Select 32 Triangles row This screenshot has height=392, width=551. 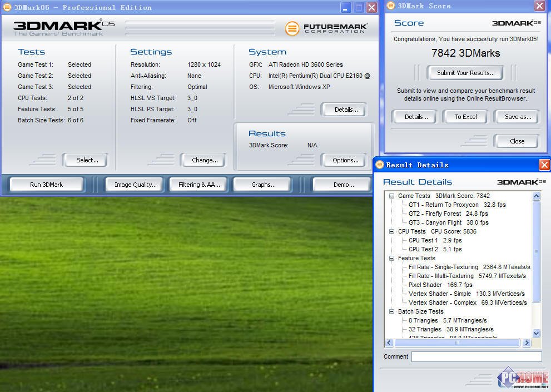(x=451, y=329)
